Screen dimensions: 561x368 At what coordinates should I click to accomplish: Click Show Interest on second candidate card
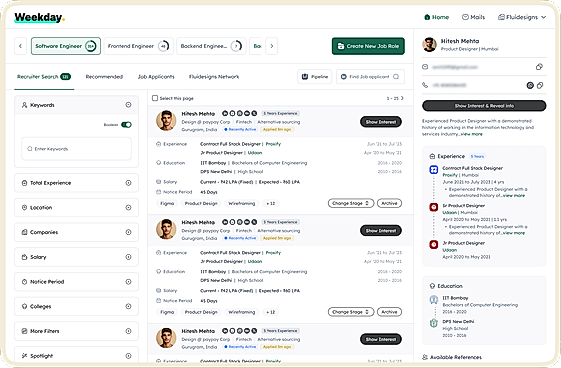[x=381, y=231]
